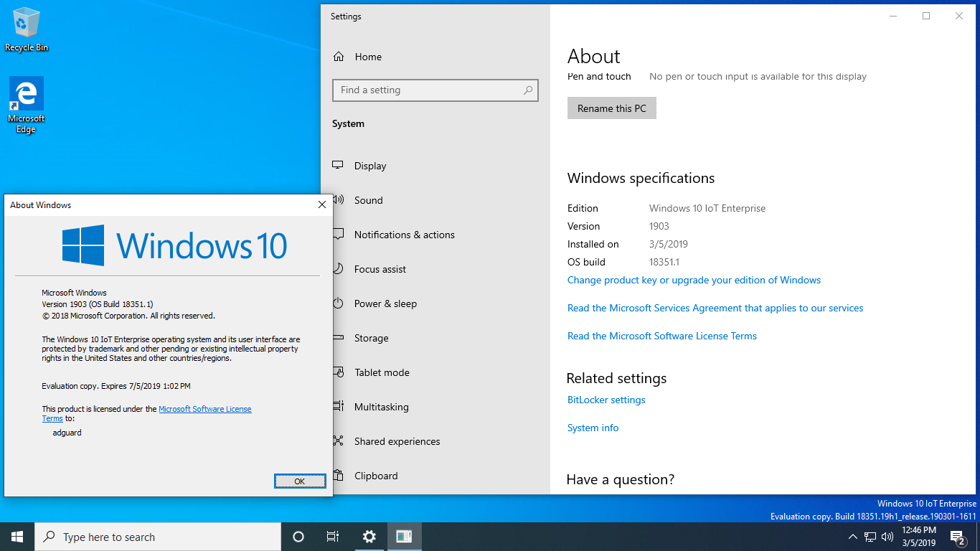Click the Clipboard icon in sidebar
Screen dimensions: 980x551
click(340, 476)
